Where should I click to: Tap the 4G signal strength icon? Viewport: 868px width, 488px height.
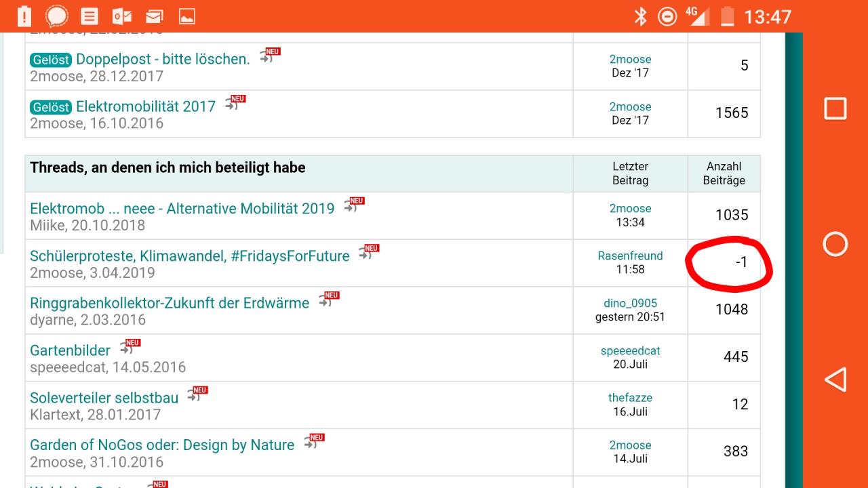point(696,16)
